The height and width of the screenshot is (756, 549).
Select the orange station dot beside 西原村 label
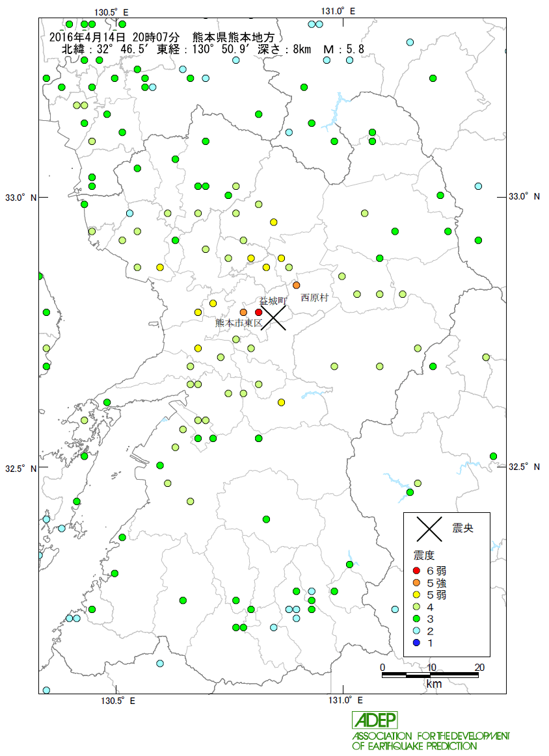tap(296, 285)
